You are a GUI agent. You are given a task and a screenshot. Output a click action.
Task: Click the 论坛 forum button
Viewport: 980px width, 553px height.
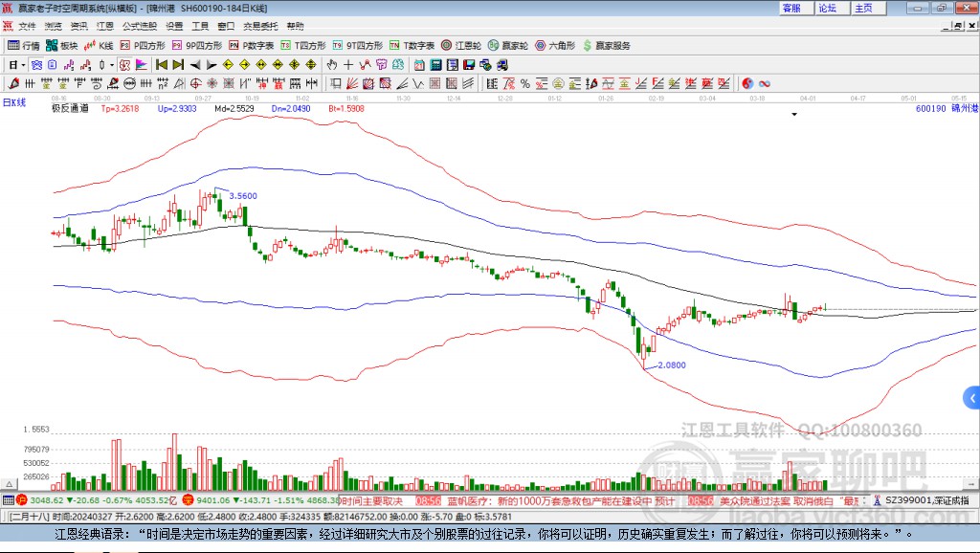832,8
